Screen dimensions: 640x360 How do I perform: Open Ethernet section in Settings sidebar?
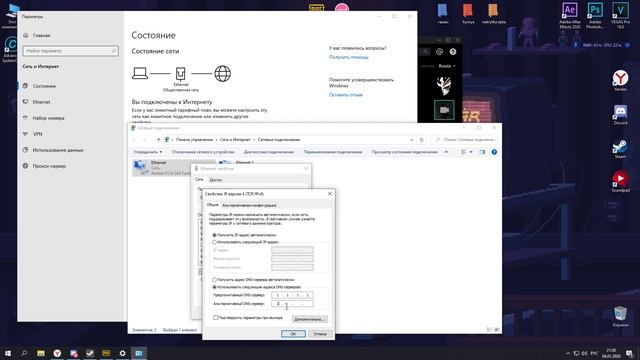(x=41, y=102)
